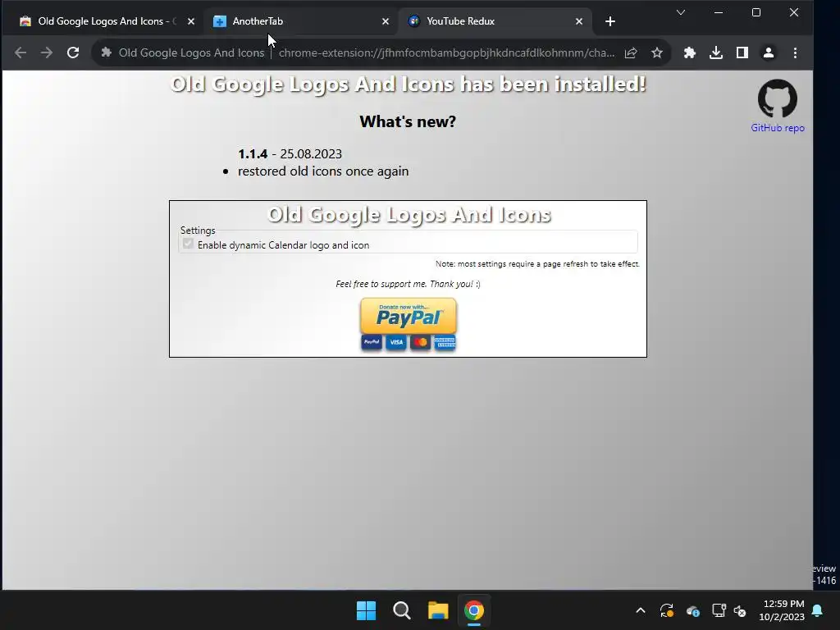
Task: Click the version 1.1.4 text
Action: point(253,154)
